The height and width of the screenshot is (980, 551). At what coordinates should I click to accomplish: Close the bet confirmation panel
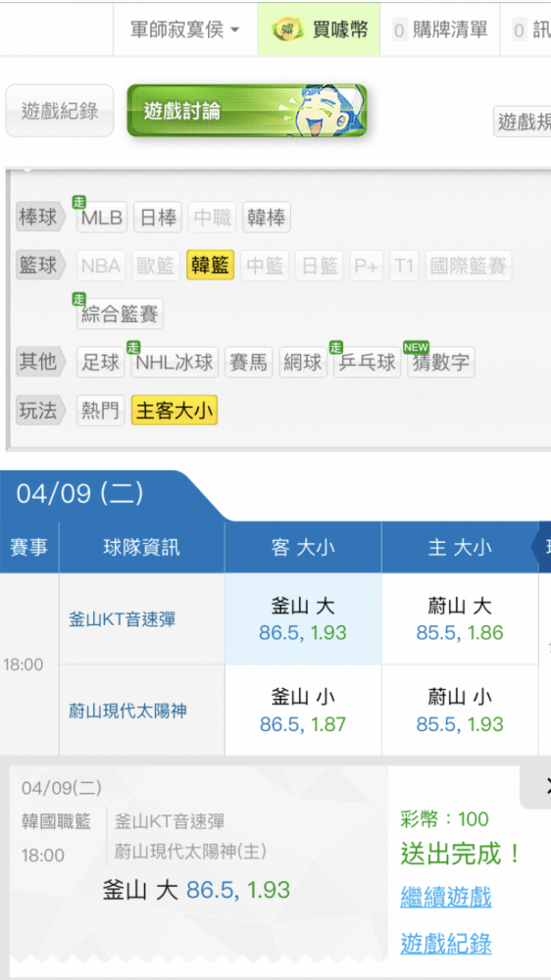coord(538,786)
